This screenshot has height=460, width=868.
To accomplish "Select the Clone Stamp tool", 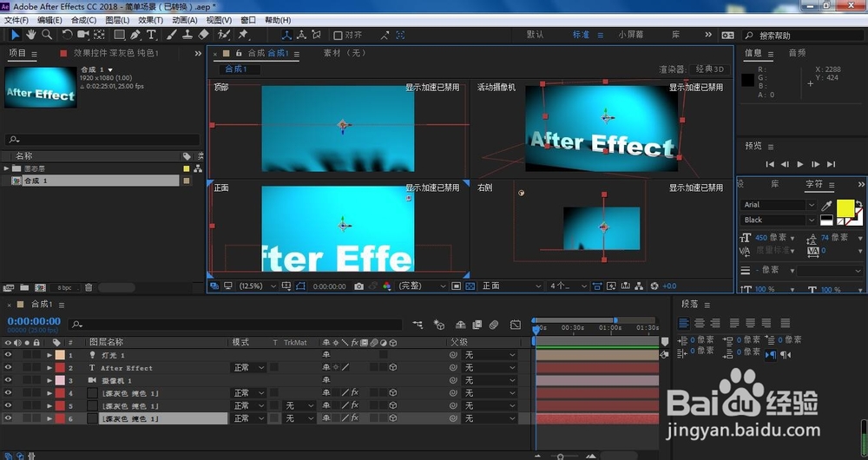I will tap(187, 35).
